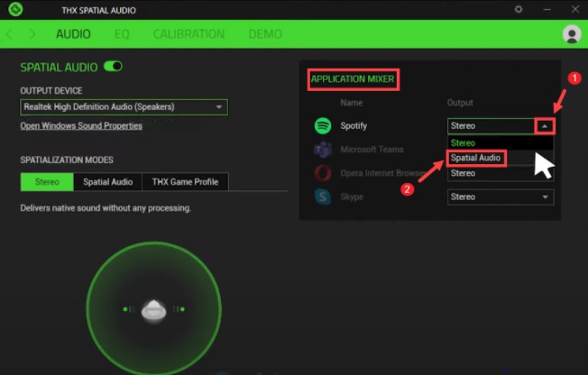Open Windows Sound Properties link

pyautogui.click(x=81, y=125)
